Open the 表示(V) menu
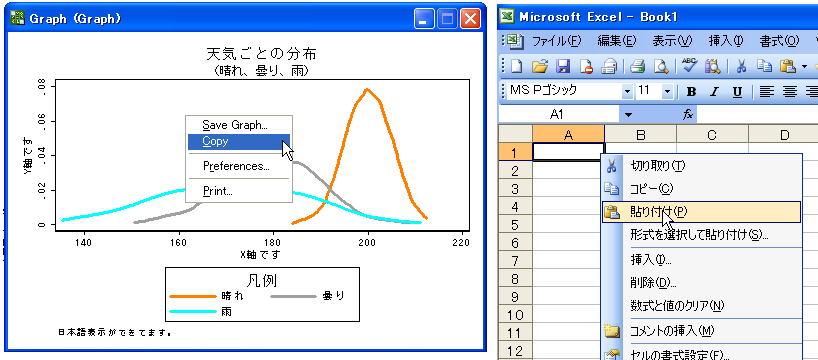The width and height of the screenshot is (818, 360). [672, 41]
